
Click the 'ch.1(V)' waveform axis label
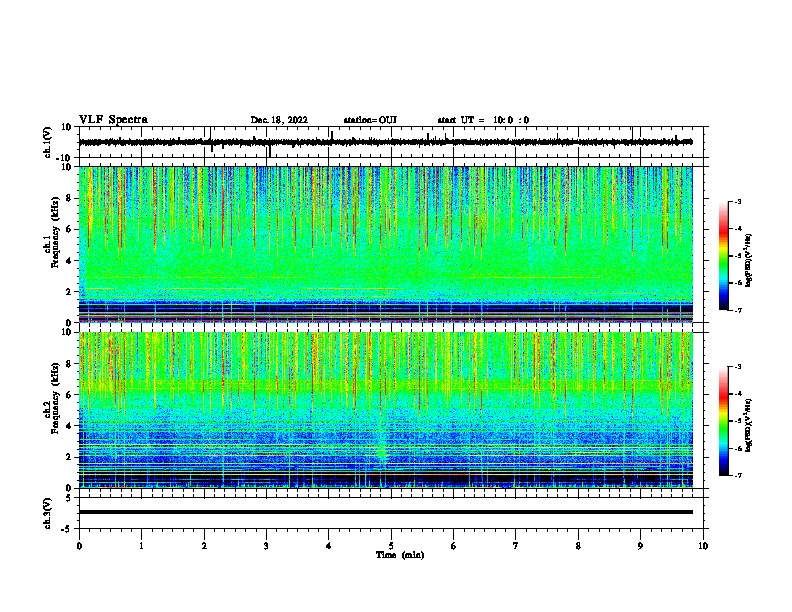(48, 142)
